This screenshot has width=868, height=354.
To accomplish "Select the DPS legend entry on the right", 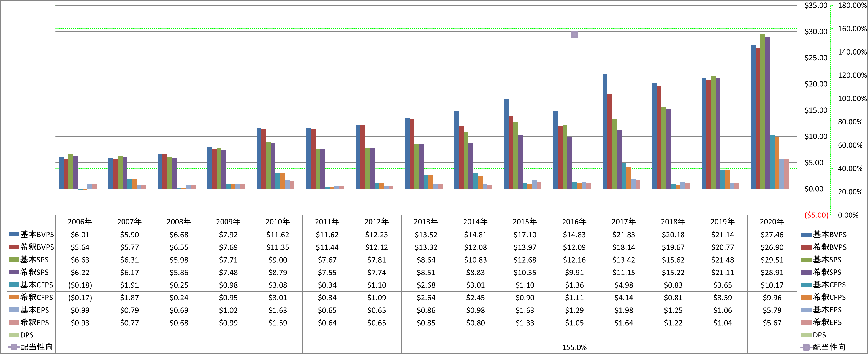I will pos(814,335).
